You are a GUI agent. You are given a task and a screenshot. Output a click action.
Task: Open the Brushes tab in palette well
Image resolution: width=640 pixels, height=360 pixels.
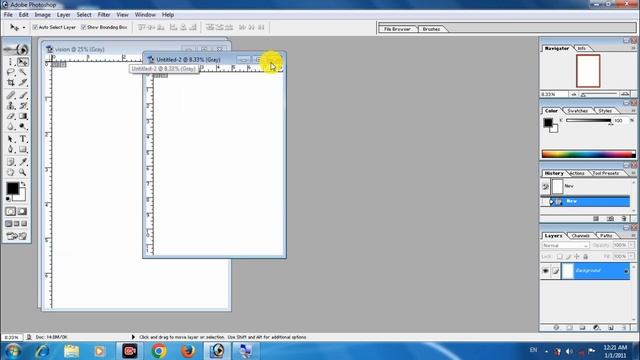click(431, 29)
